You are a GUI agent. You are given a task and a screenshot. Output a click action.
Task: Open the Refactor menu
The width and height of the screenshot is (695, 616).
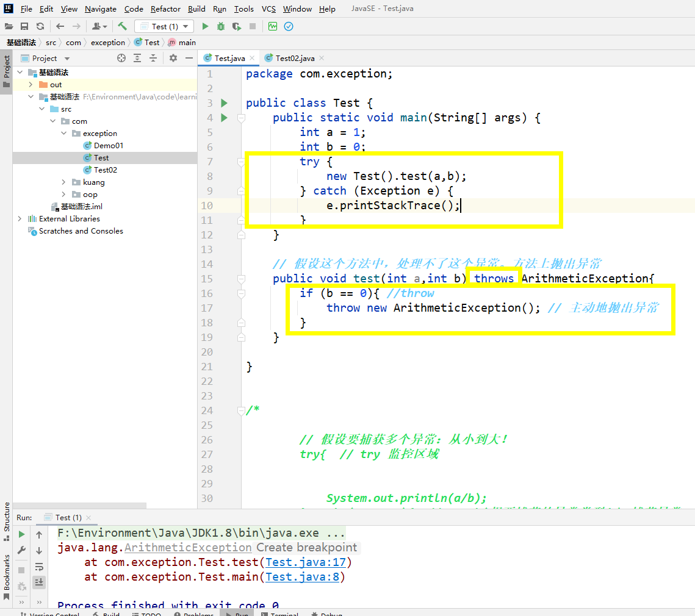point(165,9)
